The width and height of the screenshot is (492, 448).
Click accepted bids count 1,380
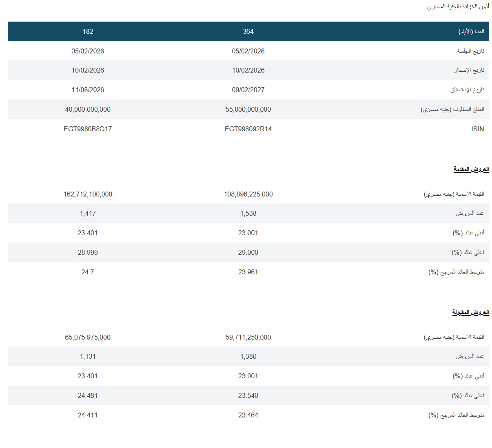[248, 356]
